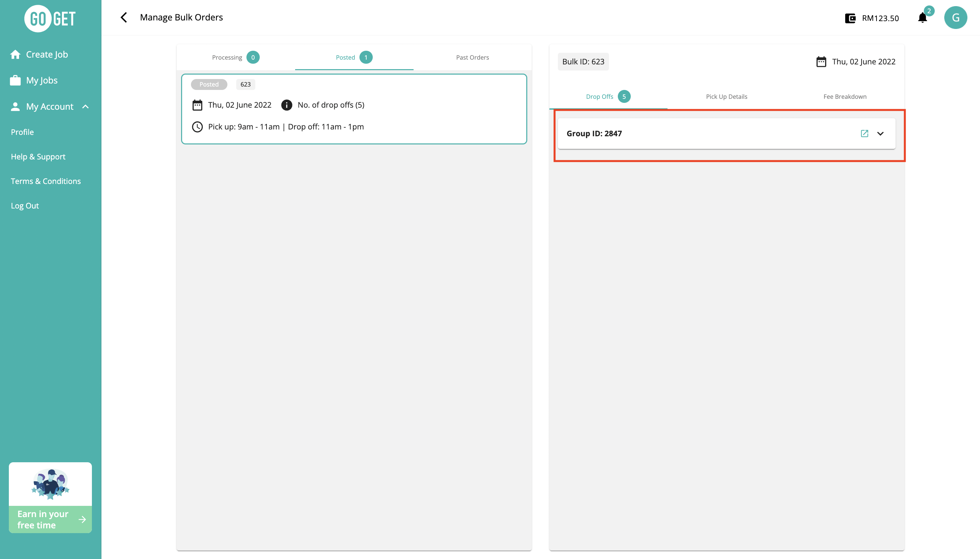Open Create Job in sidebar
980x559 pixels.
click(x=47, y=55)
